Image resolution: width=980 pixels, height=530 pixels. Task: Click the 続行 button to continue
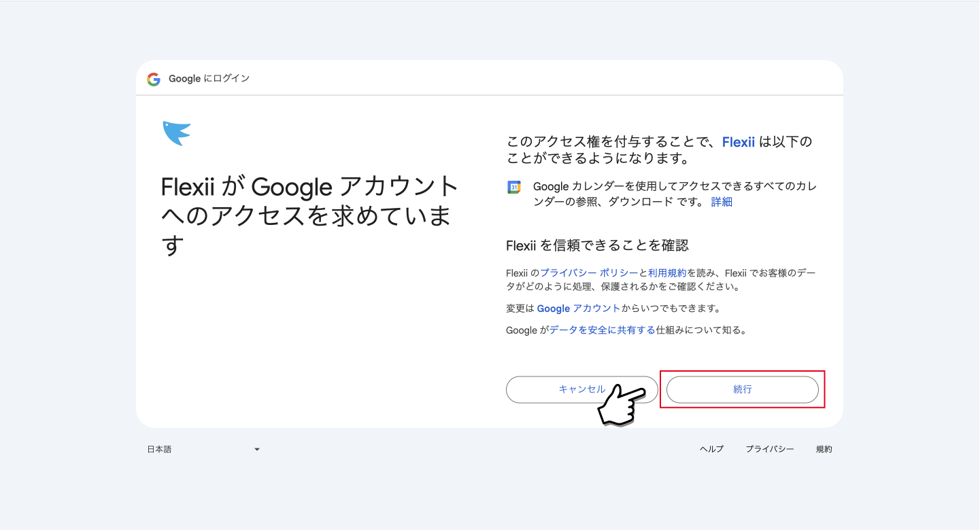(x=742, y=389)
